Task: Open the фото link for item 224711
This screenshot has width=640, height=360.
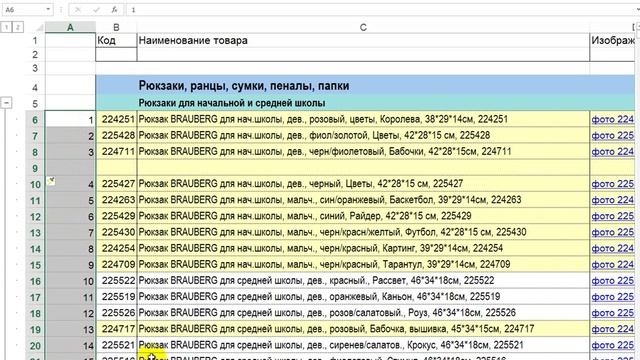Action: (613, 151)
